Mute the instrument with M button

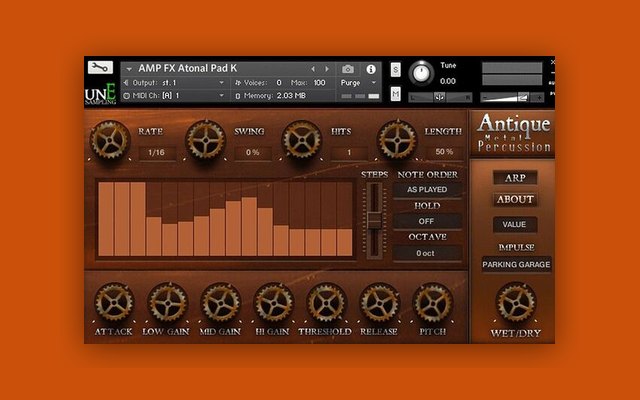(395, 94)
